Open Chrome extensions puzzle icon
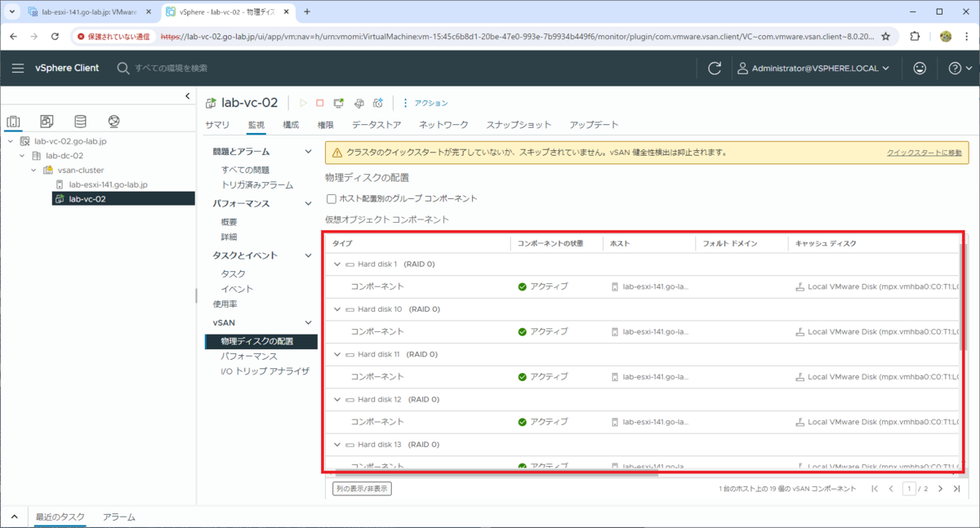 (x=914, y=37)
